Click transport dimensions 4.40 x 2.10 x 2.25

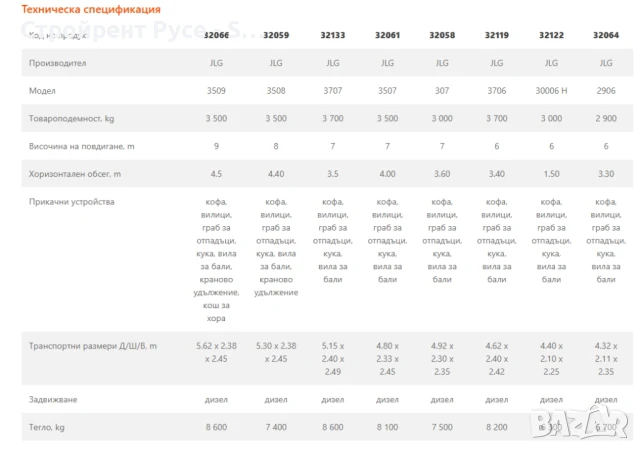(x=551, y=359)
